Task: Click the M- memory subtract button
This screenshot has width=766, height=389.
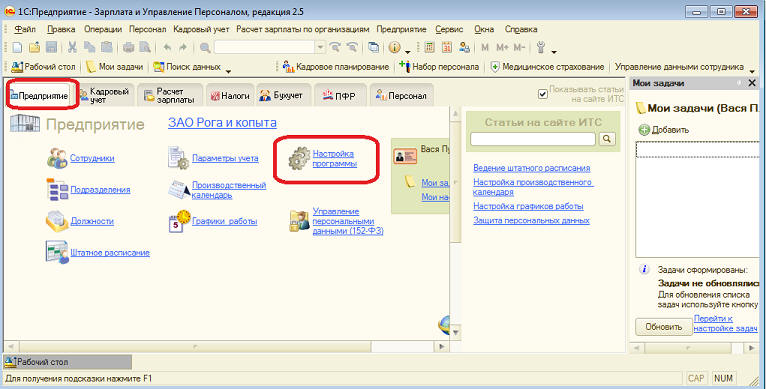Action: tap(519, 47)
